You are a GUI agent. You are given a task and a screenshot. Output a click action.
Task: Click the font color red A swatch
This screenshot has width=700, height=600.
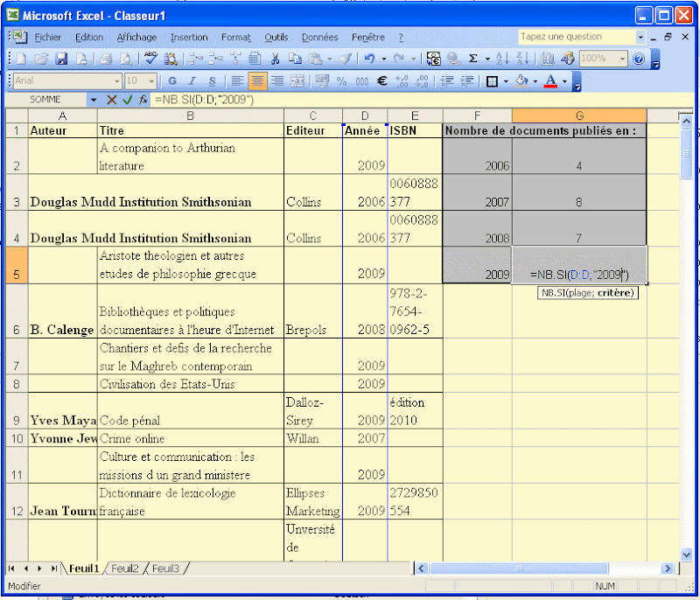(550, 81)
